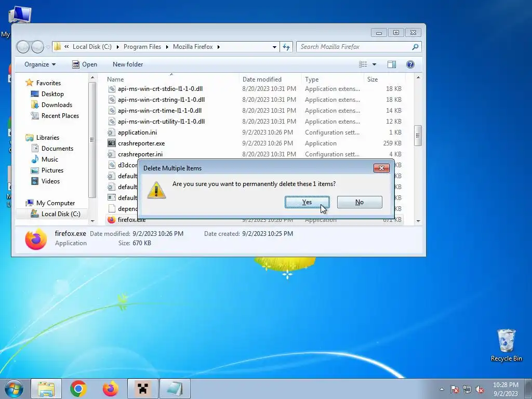
Task: Cancel deletion with the No button
Action: coord(360,202)
